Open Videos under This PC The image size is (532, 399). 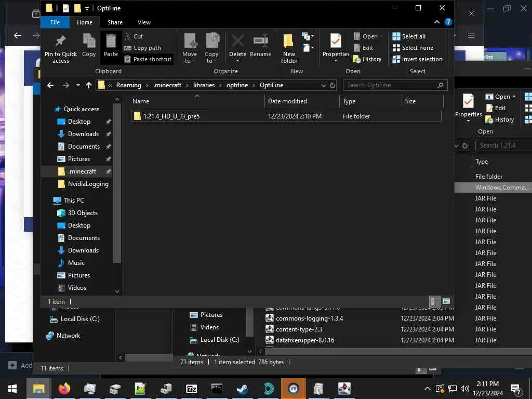click(77, 288)
